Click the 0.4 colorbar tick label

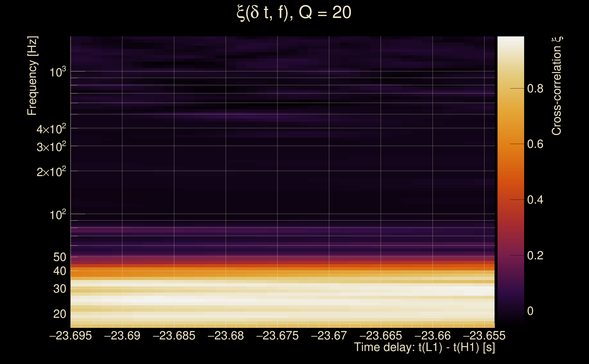[x=535, y=200]
